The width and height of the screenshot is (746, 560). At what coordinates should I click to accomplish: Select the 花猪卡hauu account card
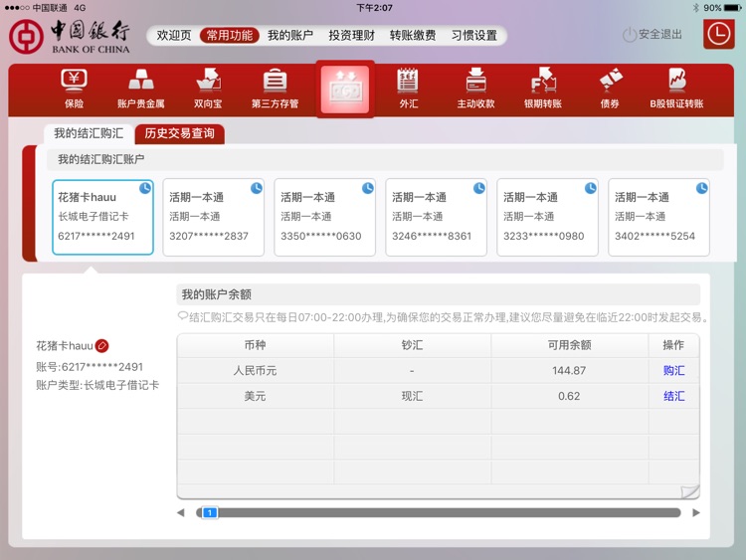pos(102,217)
